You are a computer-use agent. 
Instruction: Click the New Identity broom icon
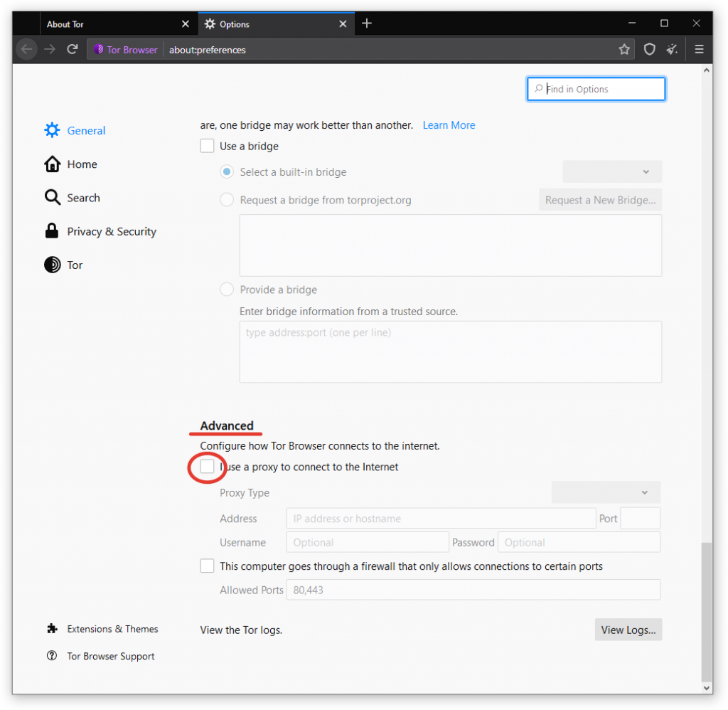(x=672, y=49)
